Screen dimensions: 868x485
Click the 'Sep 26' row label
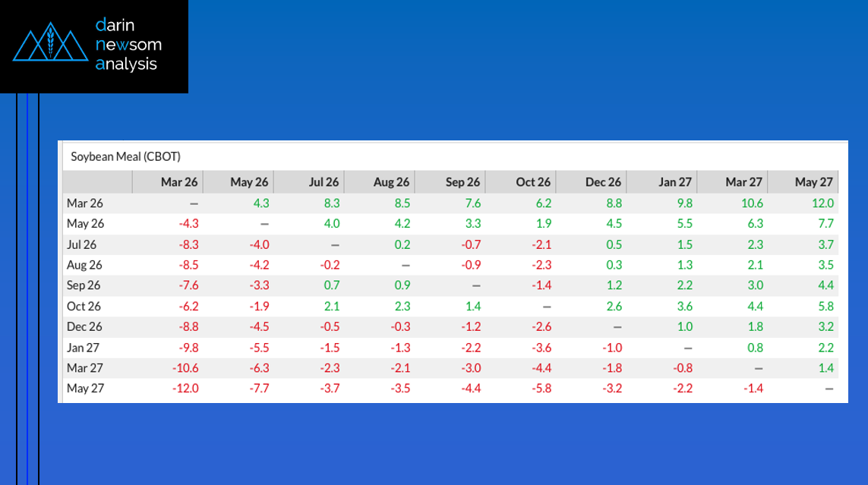coord(83,285)
